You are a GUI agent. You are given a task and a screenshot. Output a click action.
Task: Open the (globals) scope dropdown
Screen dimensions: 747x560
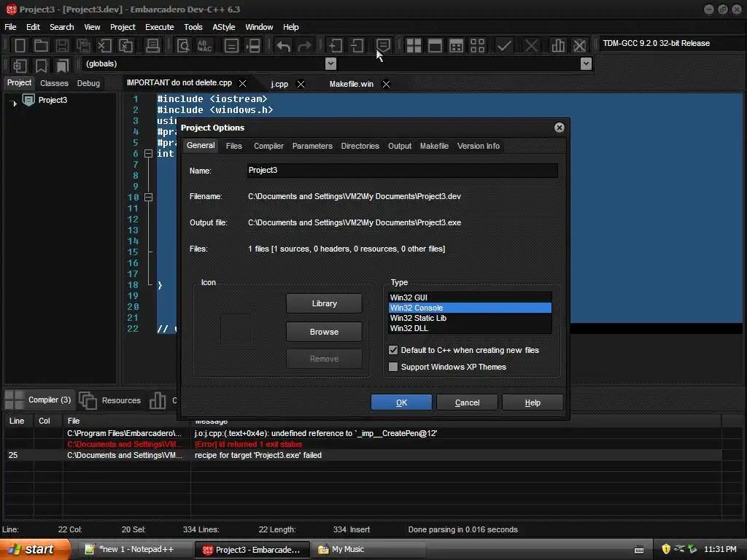click(x=330, y=64)
